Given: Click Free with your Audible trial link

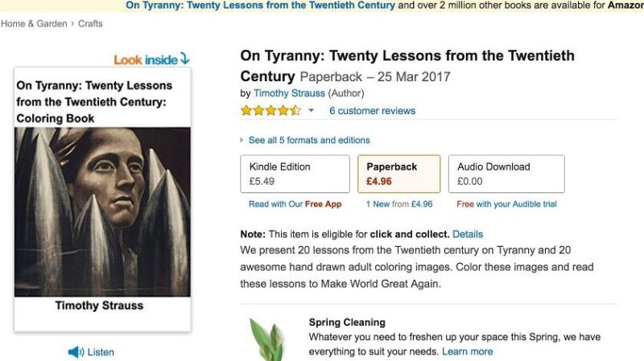Looking at the screenshot, I should coord(506,204).
